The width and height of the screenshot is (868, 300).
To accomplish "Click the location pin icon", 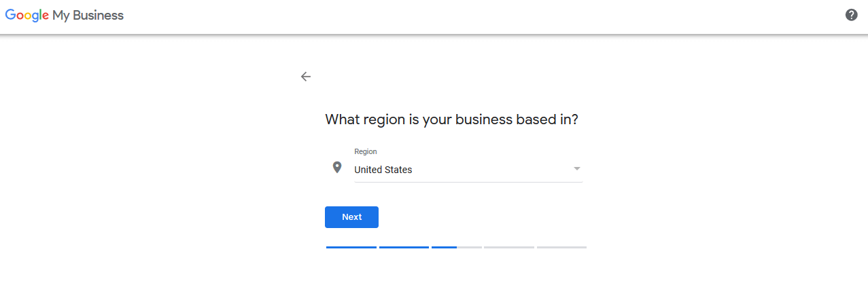I will (x=336, y=167).
